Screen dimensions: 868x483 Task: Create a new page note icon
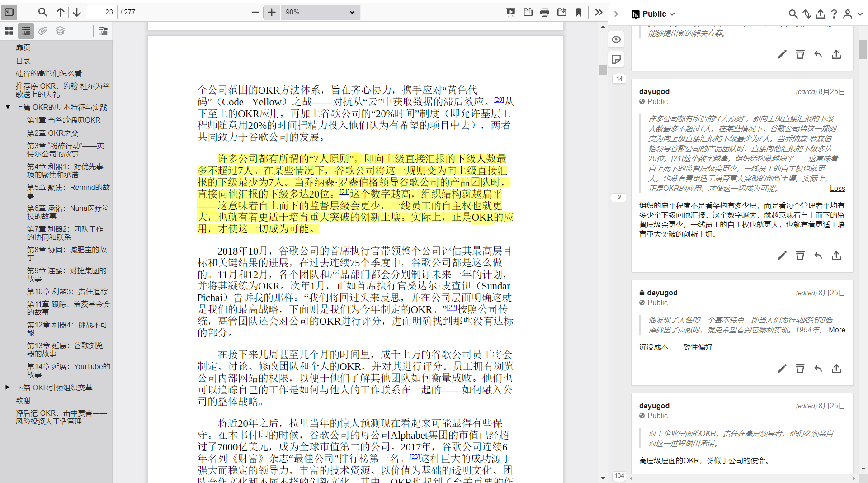[616, 59]
